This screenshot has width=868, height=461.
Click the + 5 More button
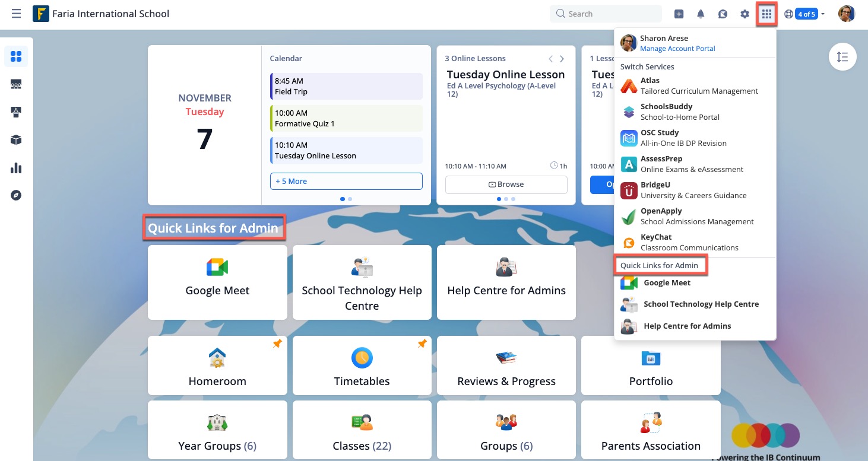(346, 181)
